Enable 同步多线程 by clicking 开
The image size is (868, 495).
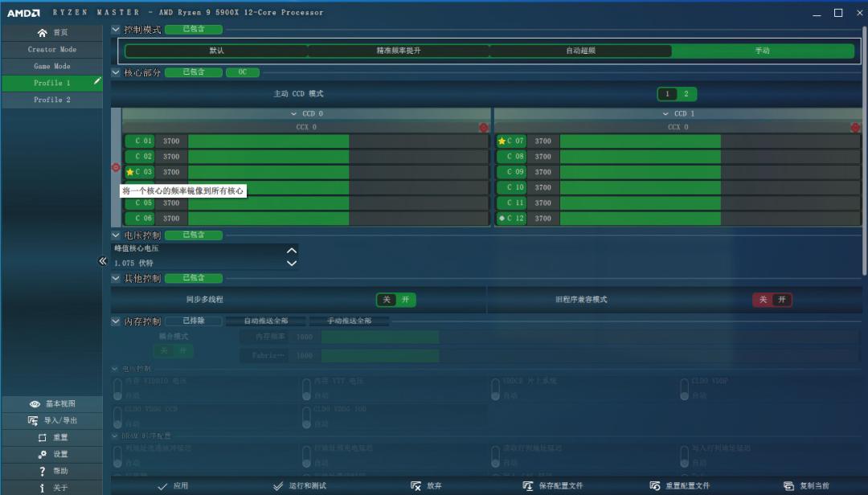(404, 299)
